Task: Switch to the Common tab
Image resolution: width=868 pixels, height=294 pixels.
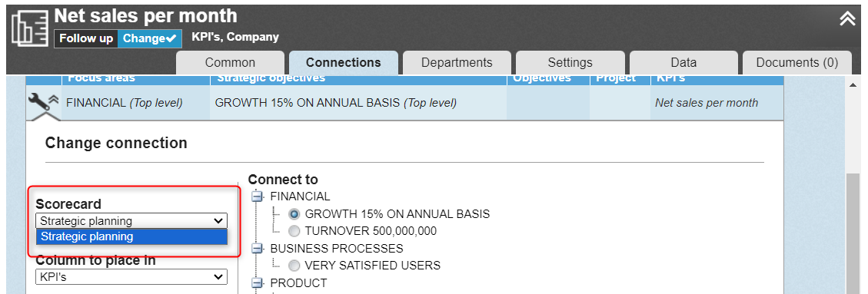Action: pyautogui.click(x=231, y=62)
